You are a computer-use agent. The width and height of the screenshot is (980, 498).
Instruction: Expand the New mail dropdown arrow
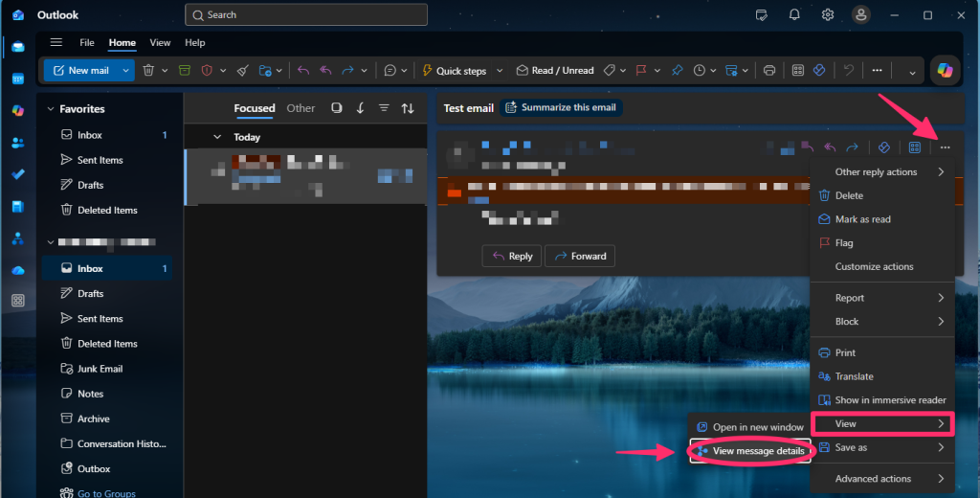pos(125,71)
